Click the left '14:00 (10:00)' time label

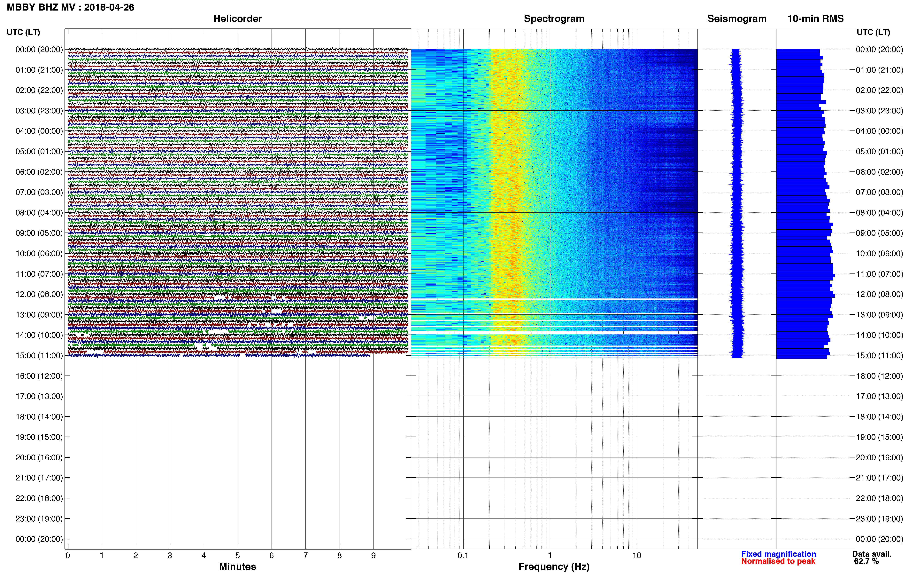click(x=39, y=335)
